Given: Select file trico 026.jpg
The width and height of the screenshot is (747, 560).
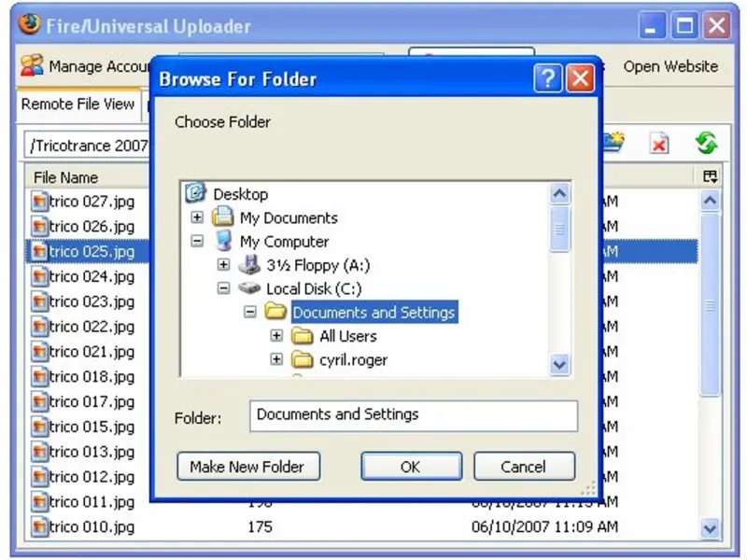Looking at the screenshot, I should [92, 226].
